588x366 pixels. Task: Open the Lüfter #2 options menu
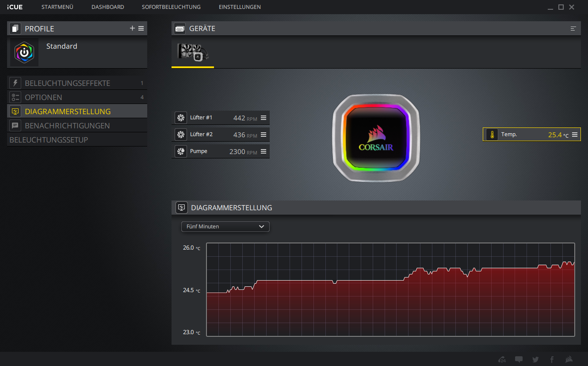(x=263, y=135)
